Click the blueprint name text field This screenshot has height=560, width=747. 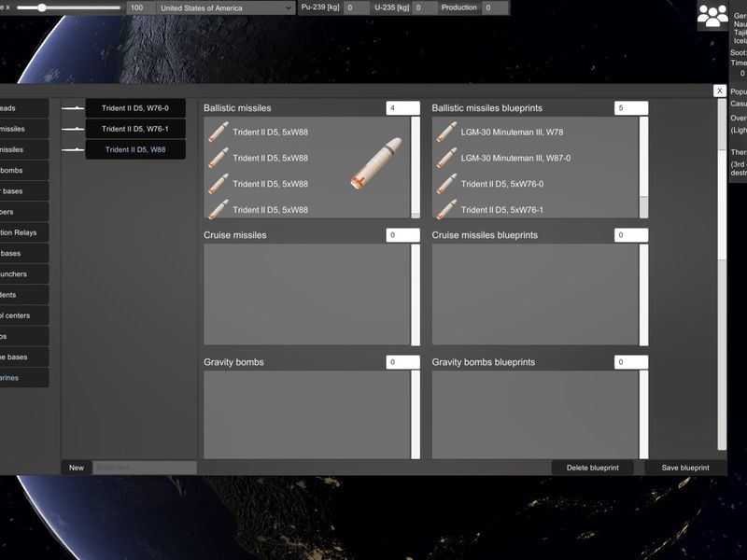pyautogui.click(x=145, y=468)
